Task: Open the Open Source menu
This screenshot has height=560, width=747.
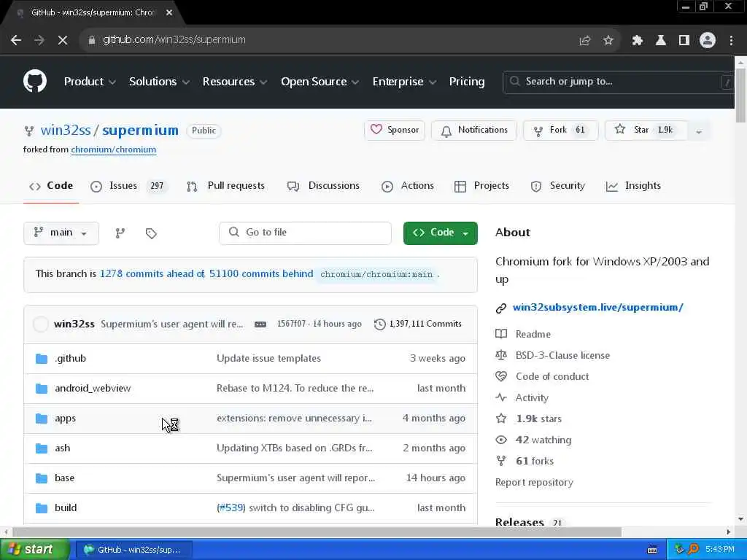Action: point(320,82)
